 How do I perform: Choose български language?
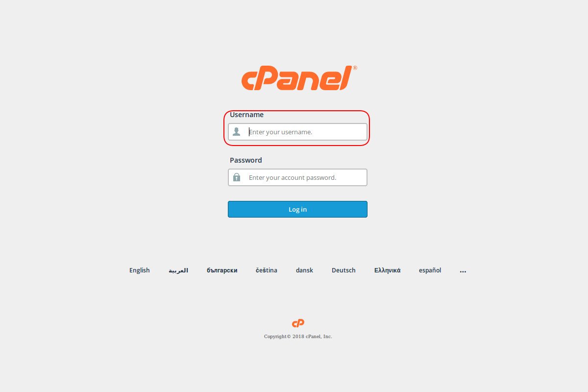click(222, 270)
